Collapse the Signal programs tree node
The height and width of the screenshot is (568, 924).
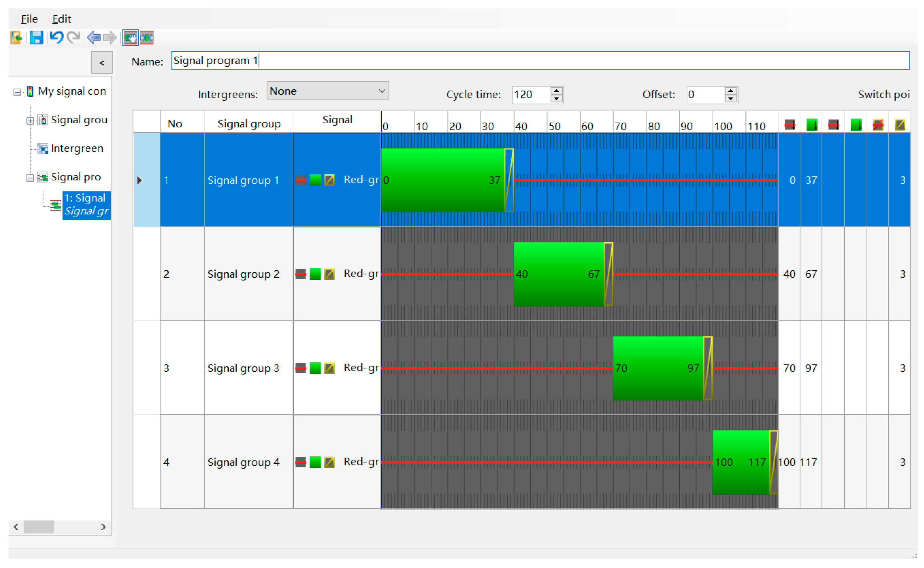[x=30, y=178]
